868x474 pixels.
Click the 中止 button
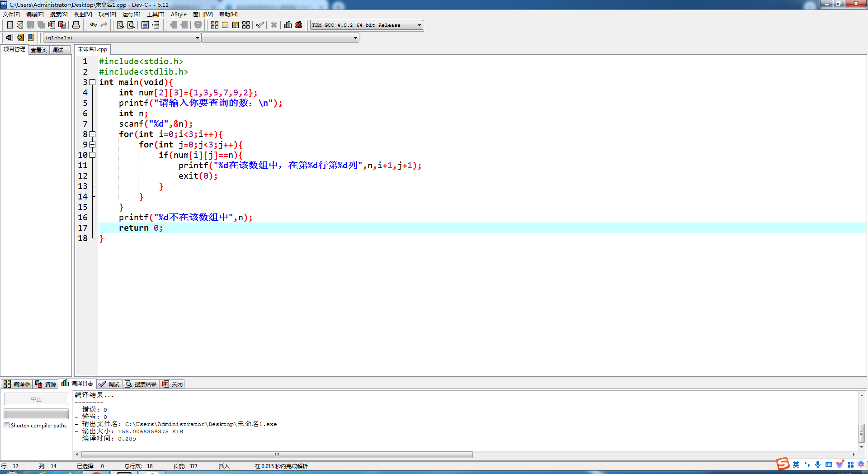tap(36, 399)
